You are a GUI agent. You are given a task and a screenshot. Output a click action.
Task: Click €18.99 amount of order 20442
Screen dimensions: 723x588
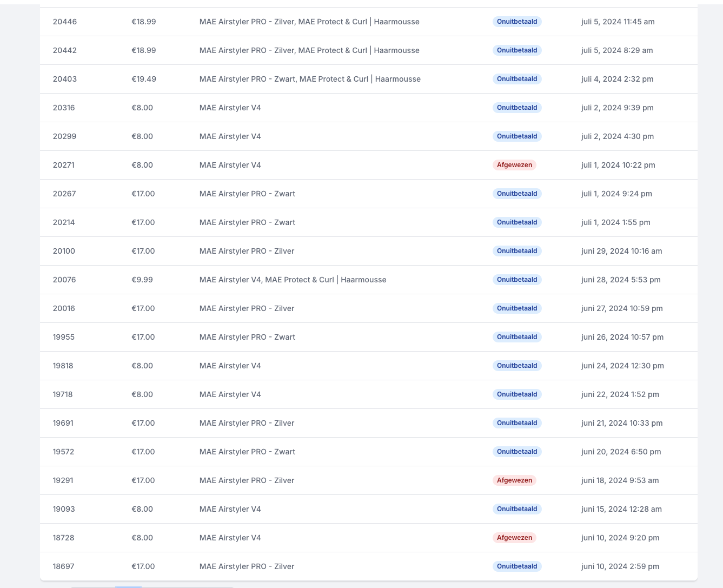pos(144,50)
